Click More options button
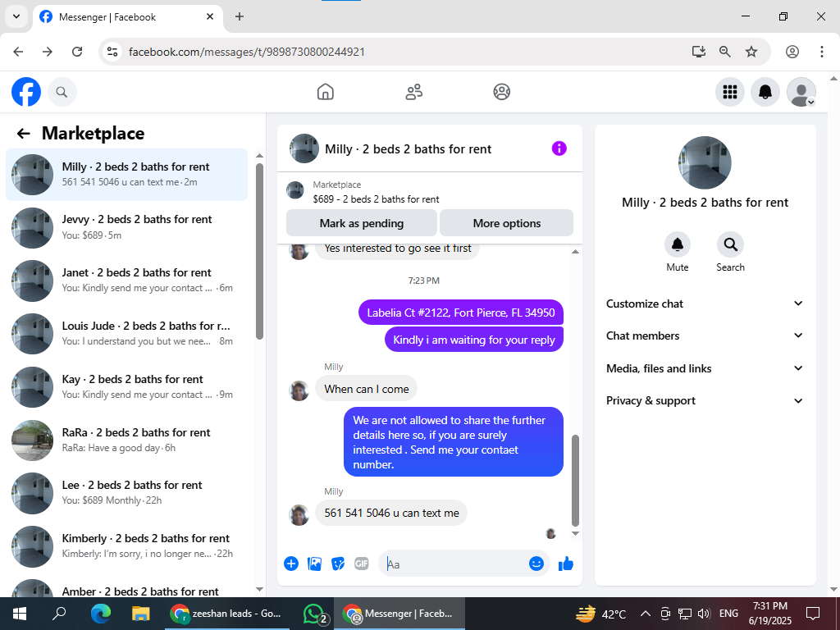840x630 pixels. 507,223
